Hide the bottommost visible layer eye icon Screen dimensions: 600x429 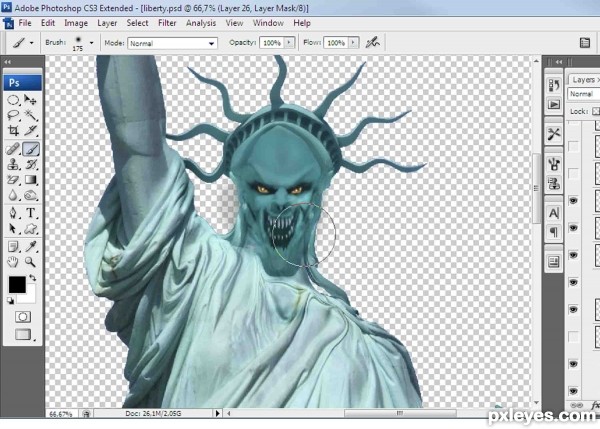click(573, 391)
